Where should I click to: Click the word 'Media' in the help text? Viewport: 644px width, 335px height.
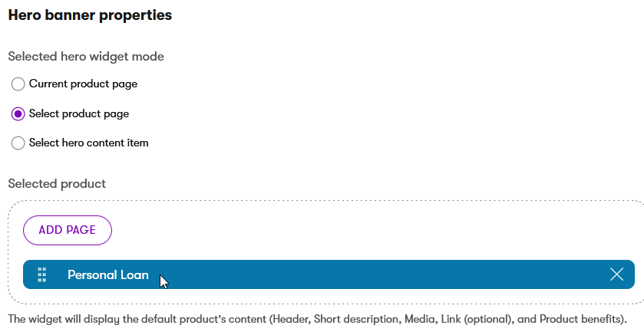[420, 319]
